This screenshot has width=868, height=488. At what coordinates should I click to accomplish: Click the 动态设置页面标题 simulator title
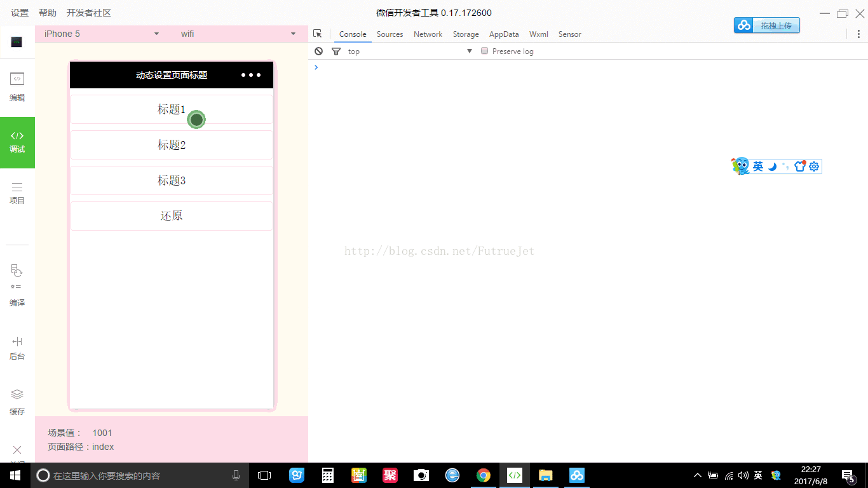(172, 75)
